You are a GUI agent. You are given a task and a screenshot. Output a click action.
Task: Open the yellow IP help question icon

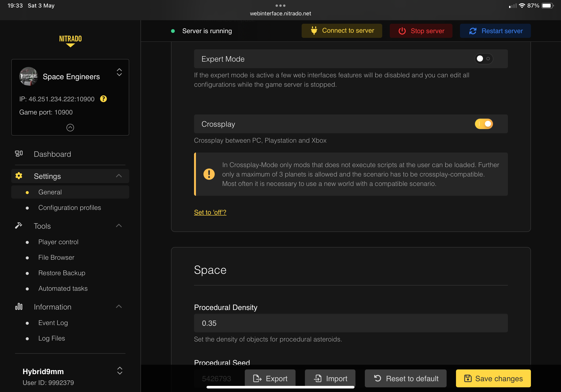point(103,99)
